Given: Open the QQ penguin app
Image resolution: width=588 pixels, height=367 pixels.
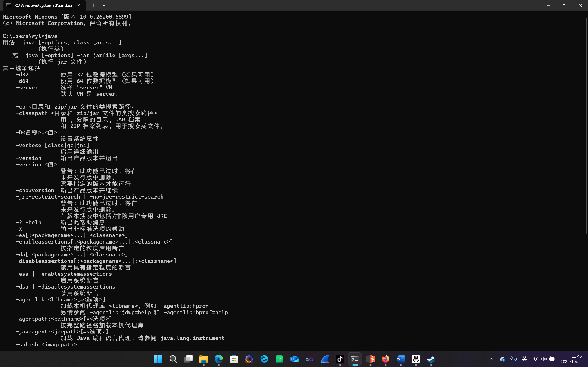Looking at the screenshot, I should (416, 359).
